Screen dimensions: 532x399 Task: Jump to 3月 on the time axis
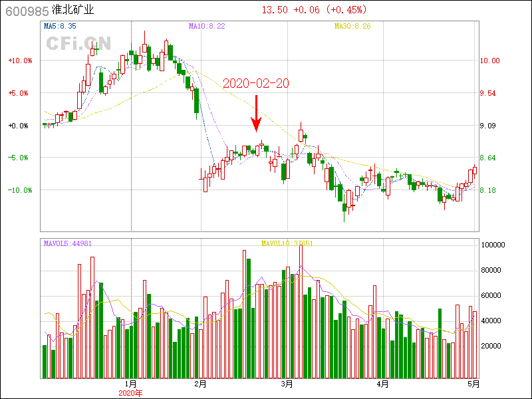(287, 384)
